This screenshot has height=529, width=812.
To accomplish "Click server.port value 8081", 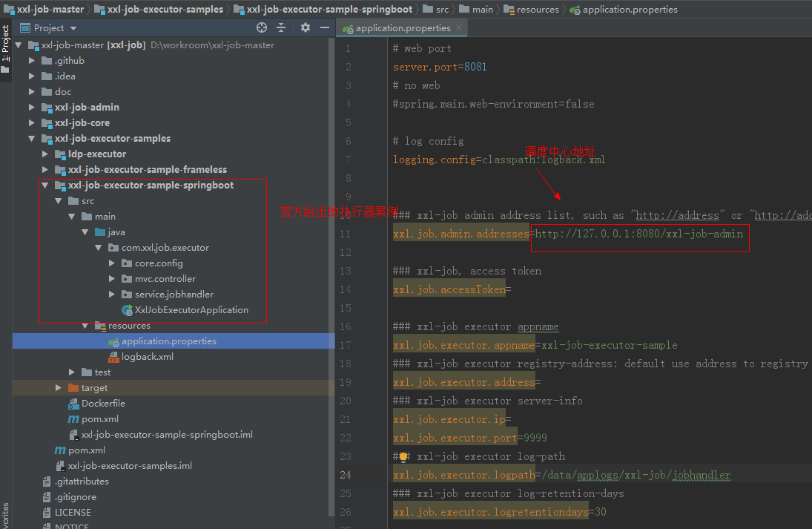I will tap(475, 67).
